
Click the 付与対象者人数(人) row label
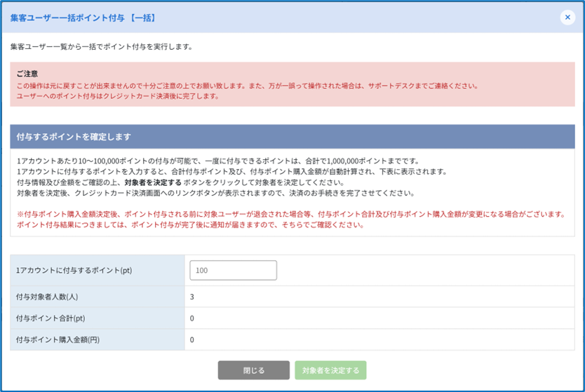[46, 297]
